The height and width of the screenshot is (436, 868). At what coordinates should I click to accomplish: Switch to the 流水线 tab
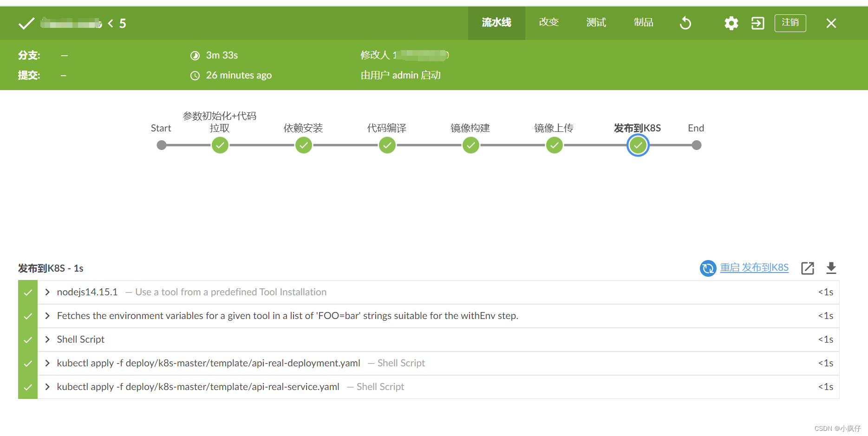tap(496, 23)
